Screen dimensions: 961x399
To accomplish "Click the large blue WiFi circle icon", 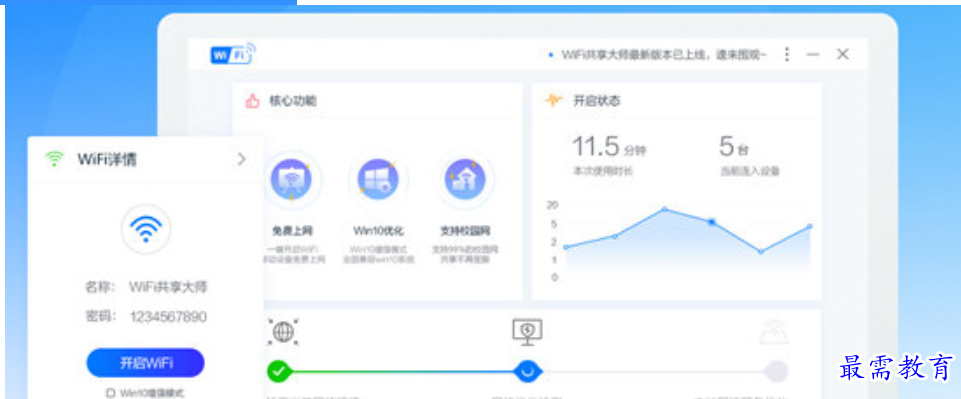I will point(146,229).
